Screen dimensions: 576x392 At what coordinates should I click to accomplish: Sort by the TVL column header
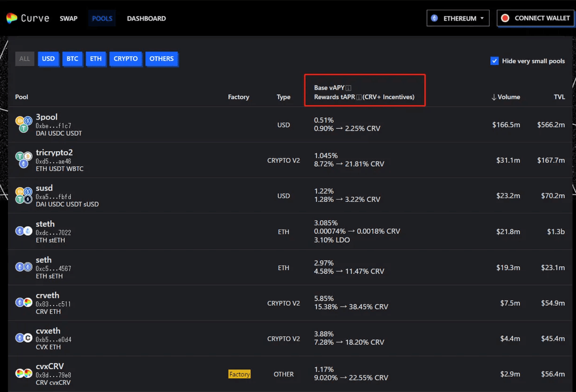point(559,97)
